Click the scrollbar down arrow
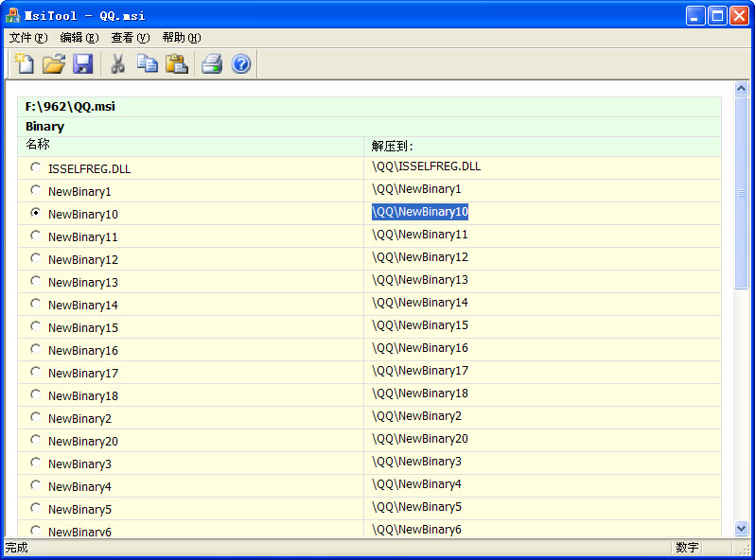Screen dimensions: 755x560 tap(742, 529)
